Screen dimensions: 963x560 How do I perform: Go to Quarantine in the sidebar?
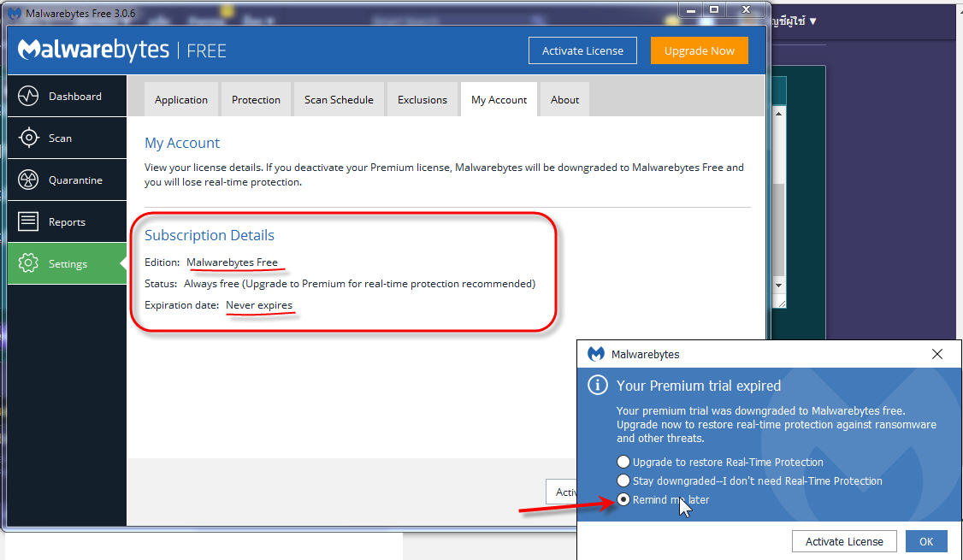coord(67,180)
